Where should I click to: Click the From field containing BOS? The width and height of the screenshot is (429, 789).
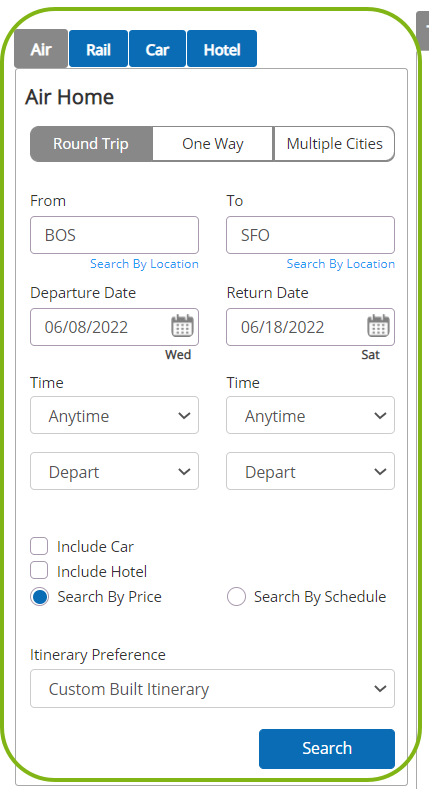115,235
